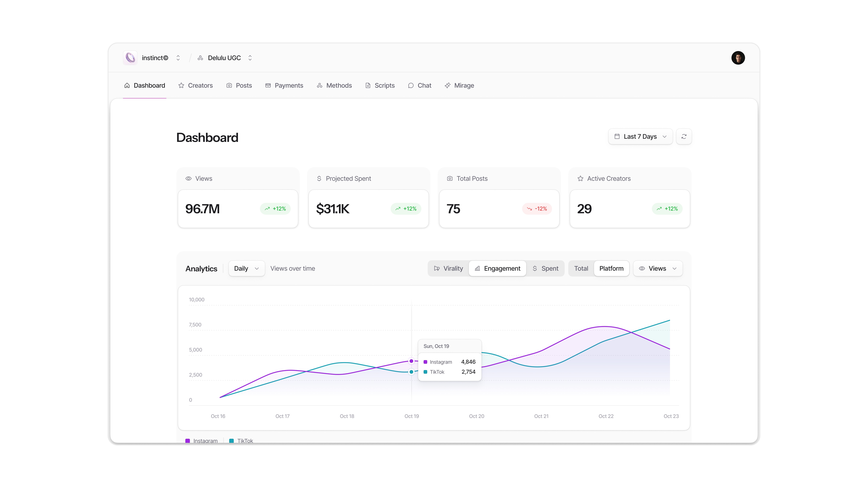Click the Instagram data point on Oct 19

point(411,361)
